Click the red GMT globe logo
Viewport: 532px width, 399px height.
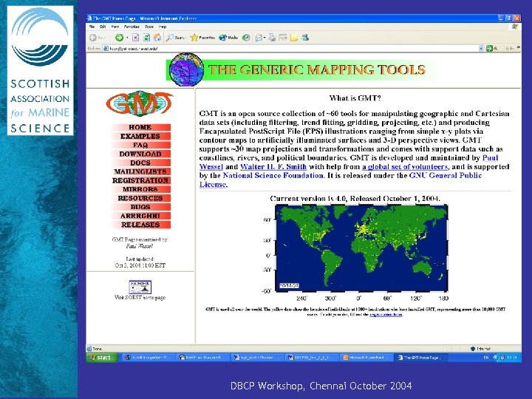point(140,103)
